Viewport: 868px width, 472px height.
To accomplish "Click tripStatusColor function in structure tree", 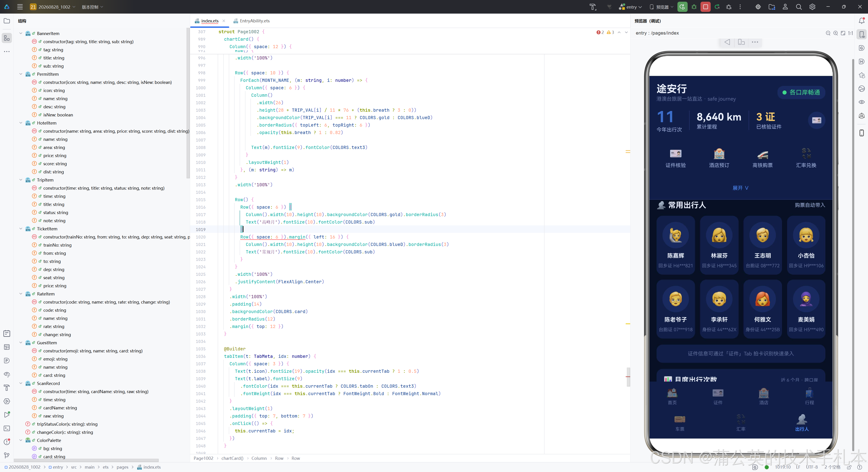I will (x=67, y=424).
